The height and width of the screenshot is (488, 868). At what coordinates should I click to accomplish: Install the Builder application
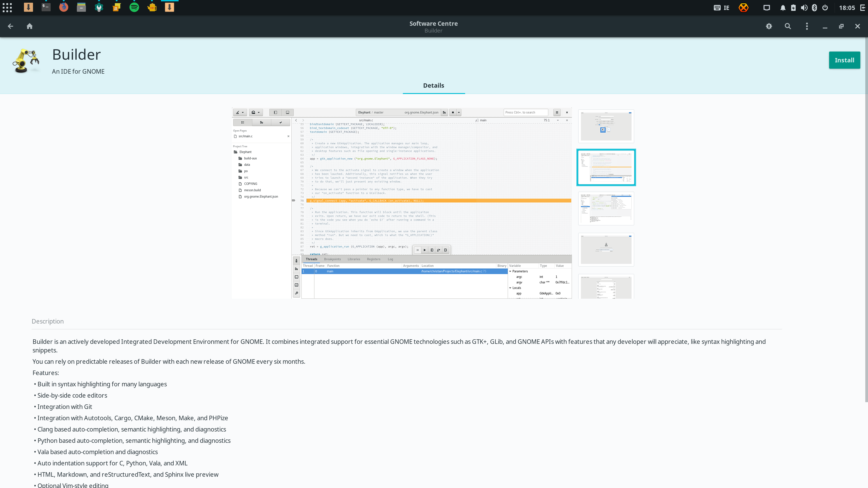844,60
